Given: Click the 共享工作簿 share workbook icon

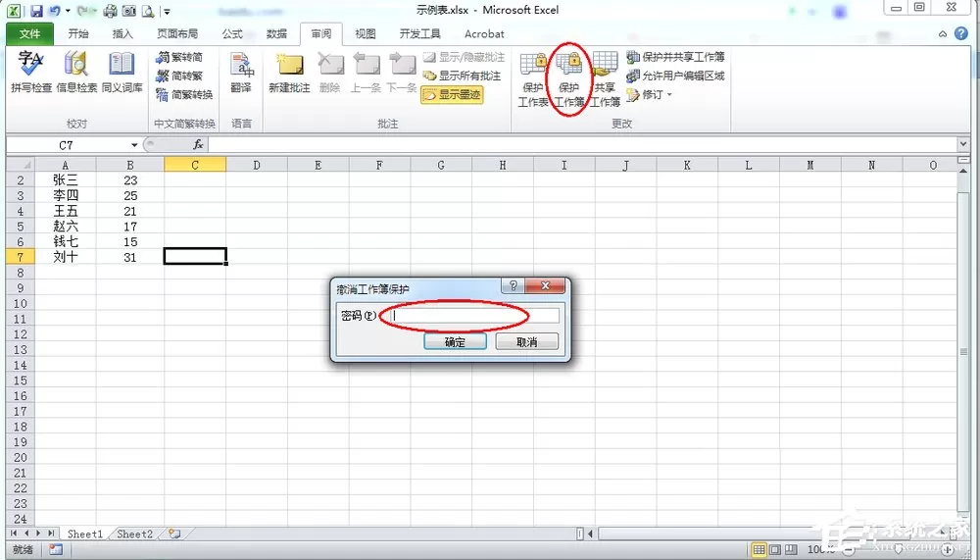Looking at the screenshot, I should point(605,79).
